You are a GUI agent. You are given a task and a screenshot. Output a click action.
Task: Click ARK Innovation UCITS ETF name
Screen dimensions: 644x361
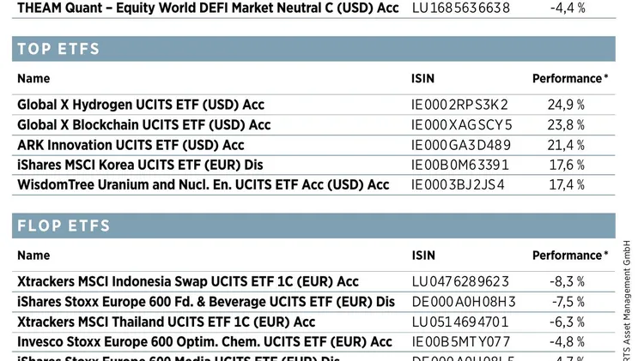click(x=131, y=145)
